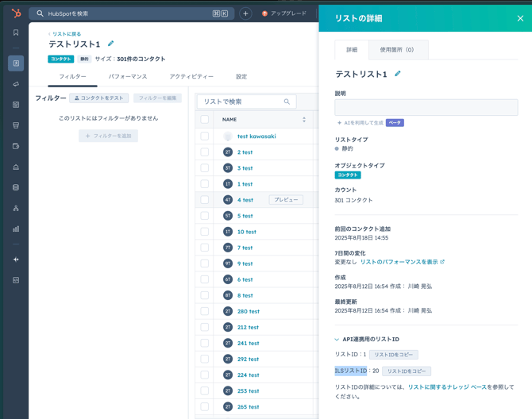Image resolution: width=532 pixels, height=419 pixels.
Task: Open the data management database icon
Action: [x=16, y=187]
